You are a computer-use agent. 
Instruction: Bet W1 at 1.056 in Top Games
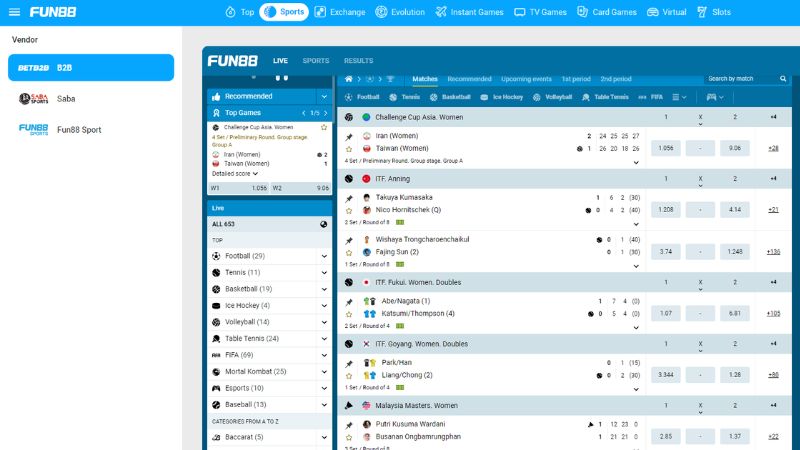239,188
